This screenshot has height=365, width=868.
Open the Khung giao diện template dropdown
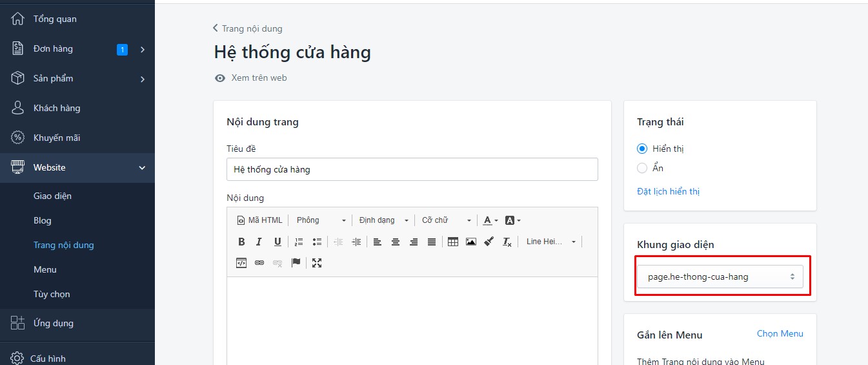(x=720, y=276)
